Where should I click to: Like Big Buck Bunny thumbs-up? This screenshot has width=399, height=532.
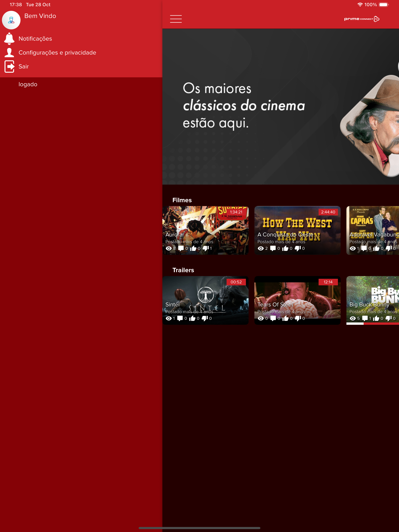tap(376, 318)
